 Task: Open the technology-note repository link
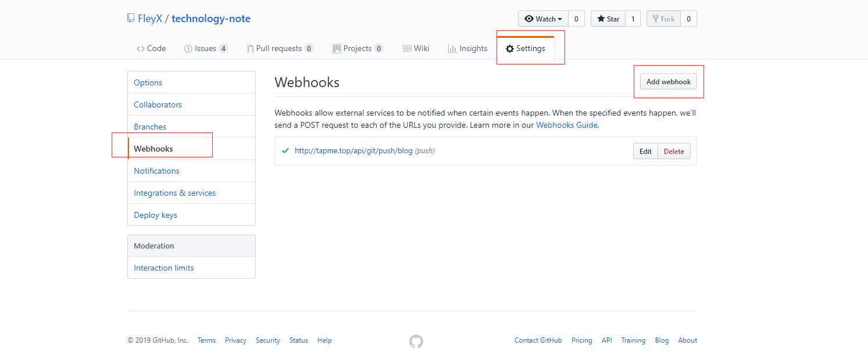pos(211,19)
